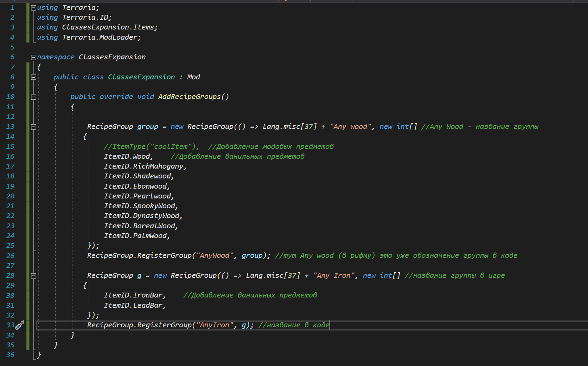588x366 pixels.
Task: Click the "Добавление модовых предметов" comment
Action: click(x=271, y=146)
